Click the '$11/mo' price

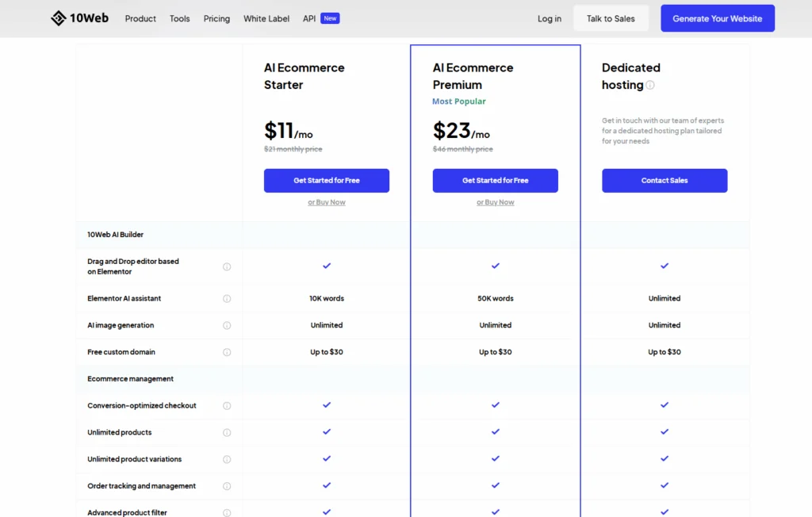pyautogui.click(x=289, y=131)
